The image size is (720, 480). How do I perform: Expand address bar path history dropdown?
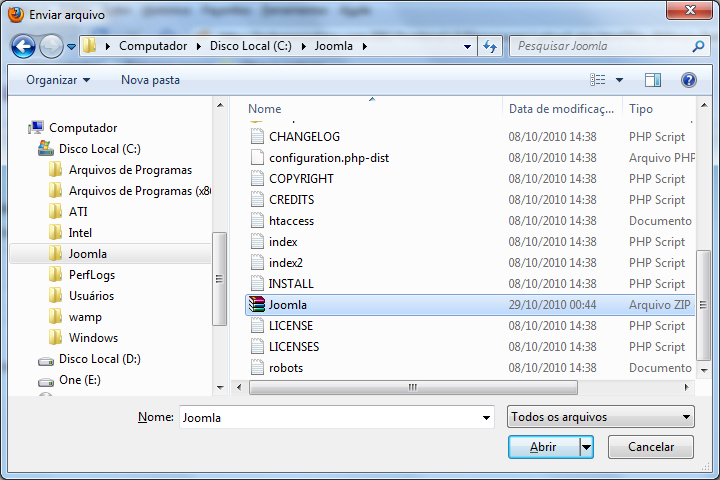[467, 46]
